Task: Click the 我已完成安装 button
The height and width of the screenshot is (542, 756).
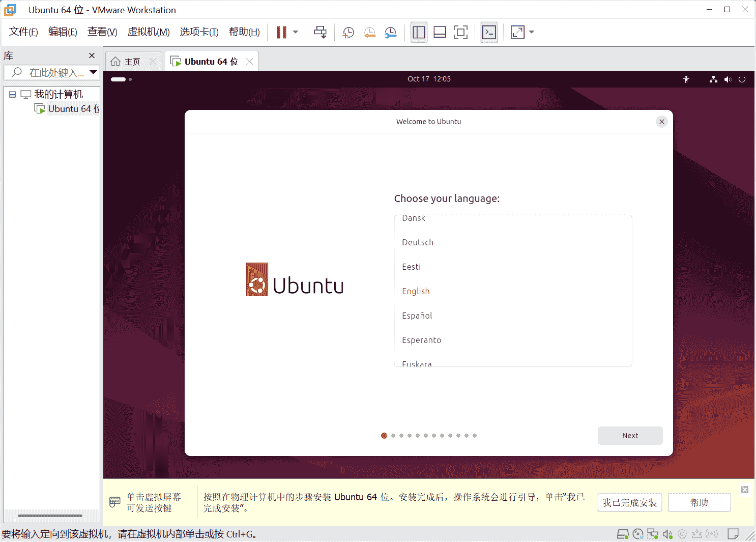Action: point(629,503)
